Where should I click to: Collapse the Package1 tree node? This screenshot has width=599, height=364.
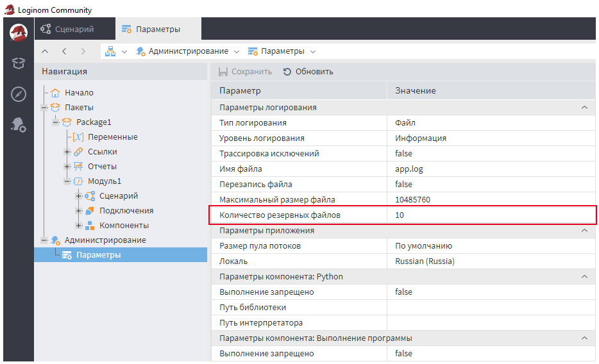click(56, 122)
